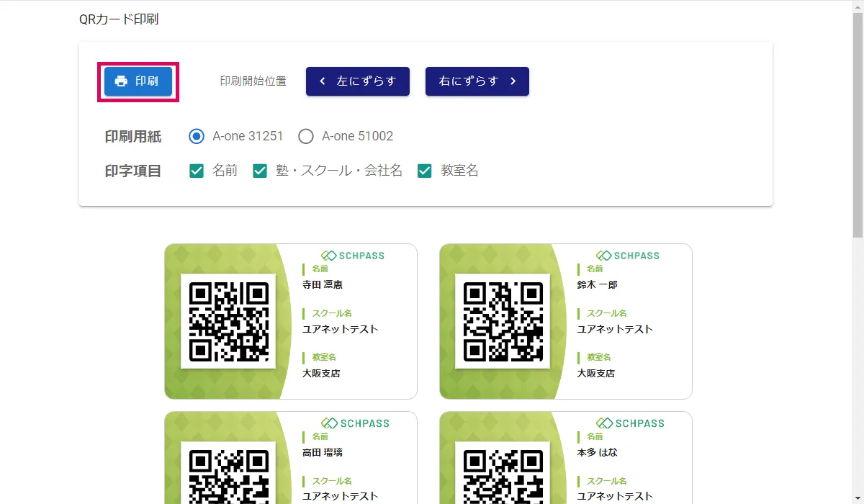This screenshot has width=864, height=504.
Task: Select the A-one 31251 paper radio button
Action: (x=196, y=136)
